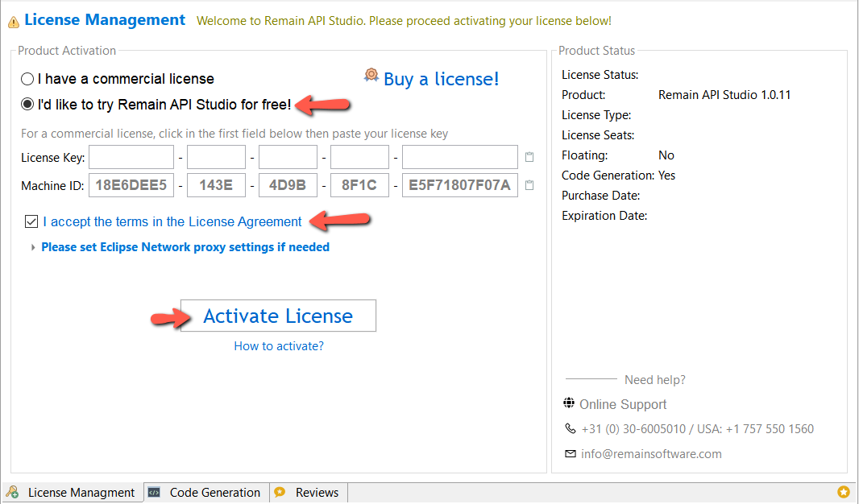Click the Remain API Studio 1.0.11 product value
Screen dimensions: 859x504
[724, 95]
